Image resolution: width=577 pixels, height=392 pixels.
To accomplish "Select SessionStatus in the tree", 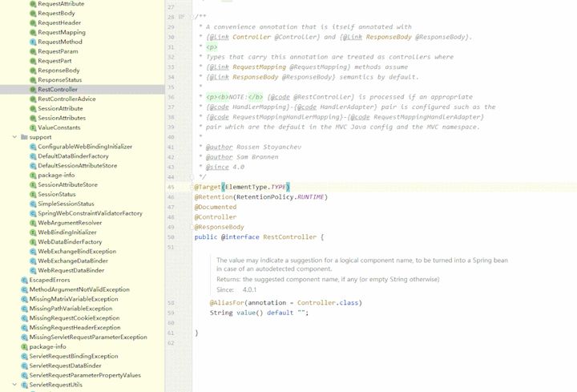I will click(57, 194).
